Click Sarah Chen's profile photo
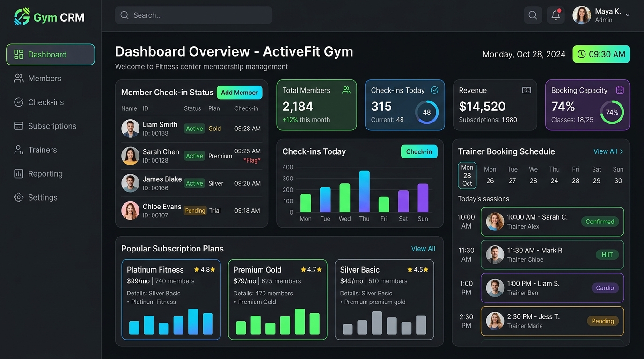 point(130,156)
